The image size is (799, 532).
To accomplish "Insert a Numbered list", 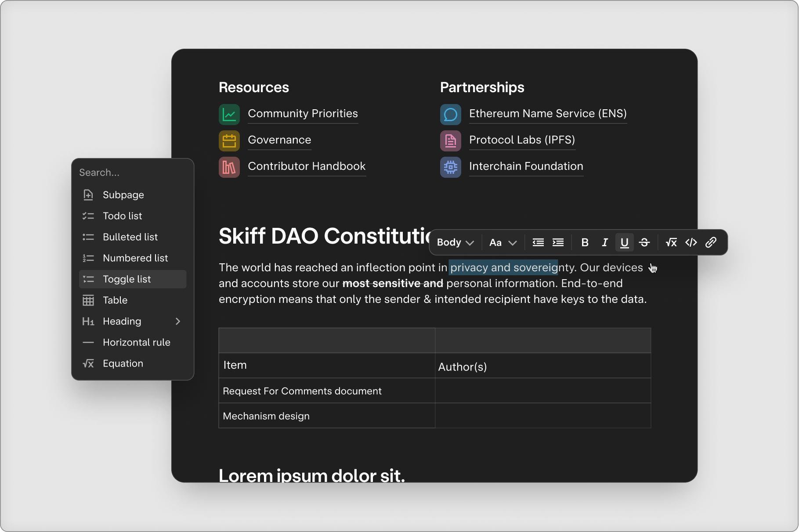I will 133,258.
